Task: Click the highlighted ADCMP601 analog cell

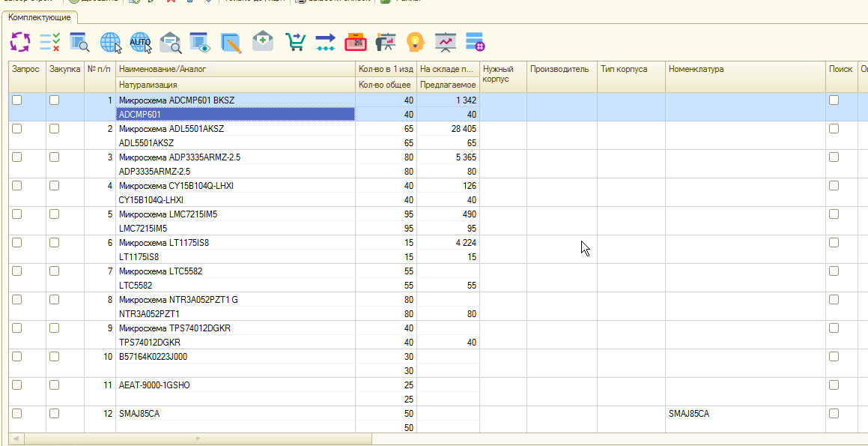Action: point(235,115)
